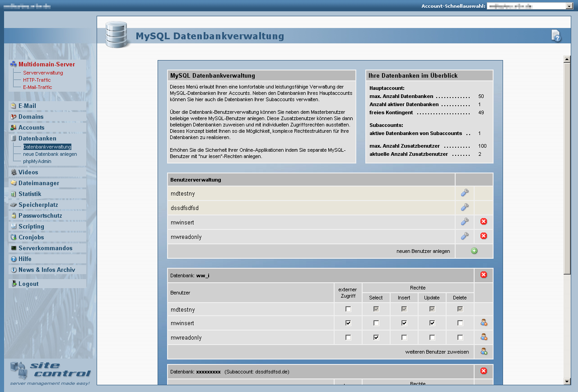The height and width of the screenshot is (392, 578).
Task: Click the Speicherplatz drive icon
Action: (x=14, y=205)
